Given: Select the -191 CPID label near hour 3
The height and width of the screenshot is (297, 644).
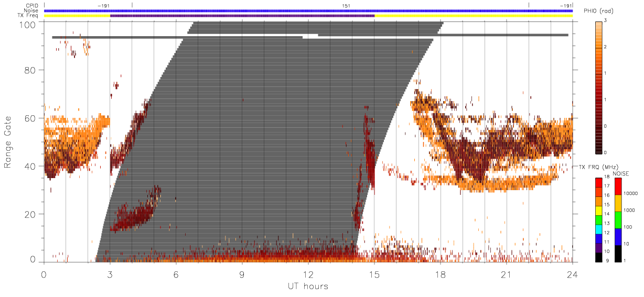Looking at the screenshot, I should click(x=104, y=6).
